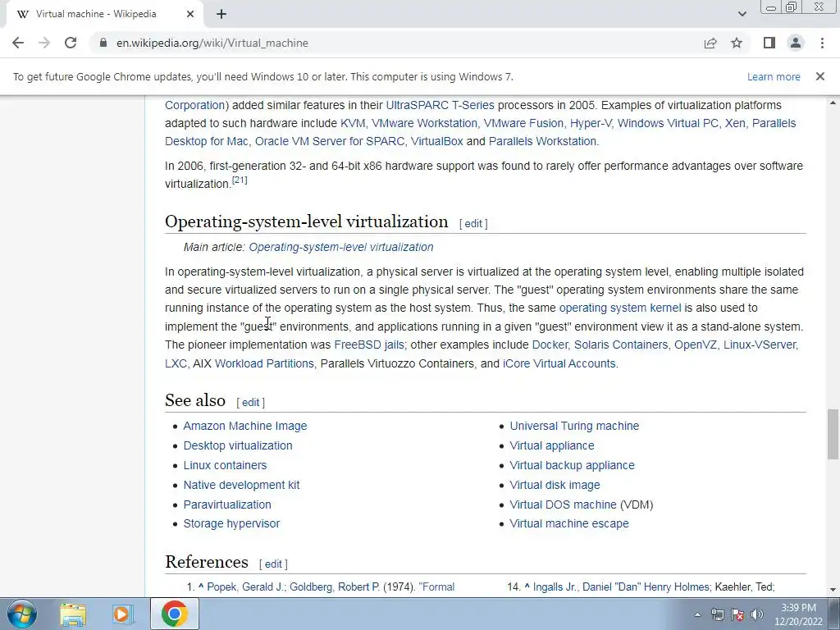
Task: Open the Desktop virtualization link
Action: click(x=238, y=445)
